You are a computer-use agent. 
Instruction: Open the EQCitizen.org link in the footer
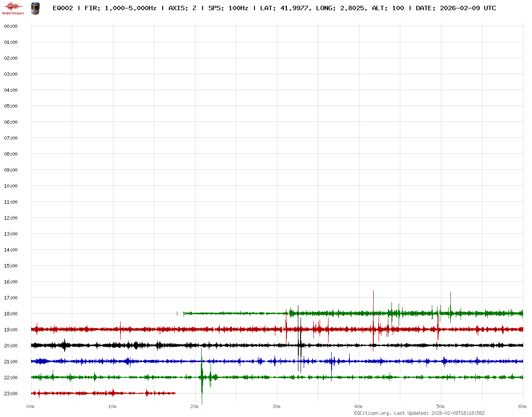click(373, 413)
